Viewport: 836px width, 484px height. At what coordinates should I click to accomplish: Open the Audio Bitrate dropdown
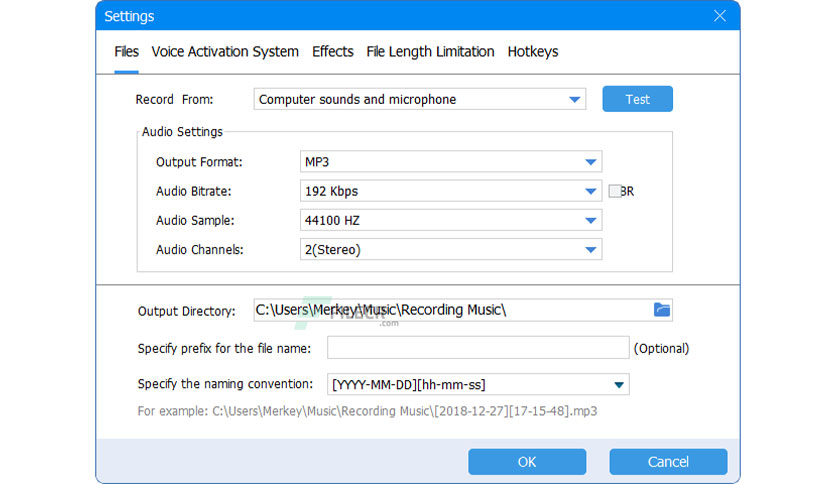click(x=451, y=191)
